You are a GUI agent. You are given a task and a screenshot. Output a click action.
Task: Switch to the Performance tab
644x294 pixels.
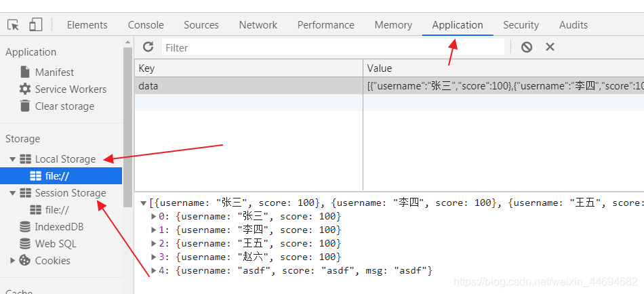tap(325, 25)
